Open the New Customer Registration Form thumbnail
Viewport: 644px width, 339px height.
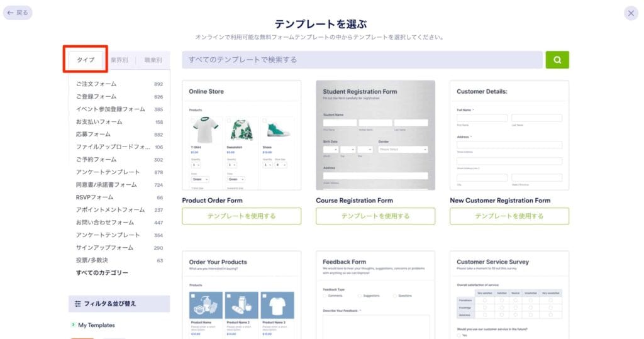(x=509, y=135)
